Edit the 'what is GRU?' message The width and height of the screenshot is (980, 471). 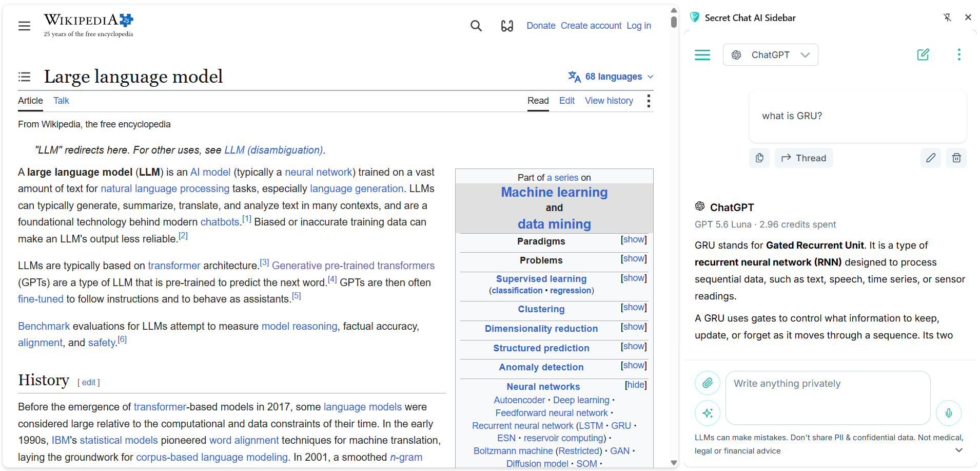click(931, 158)
